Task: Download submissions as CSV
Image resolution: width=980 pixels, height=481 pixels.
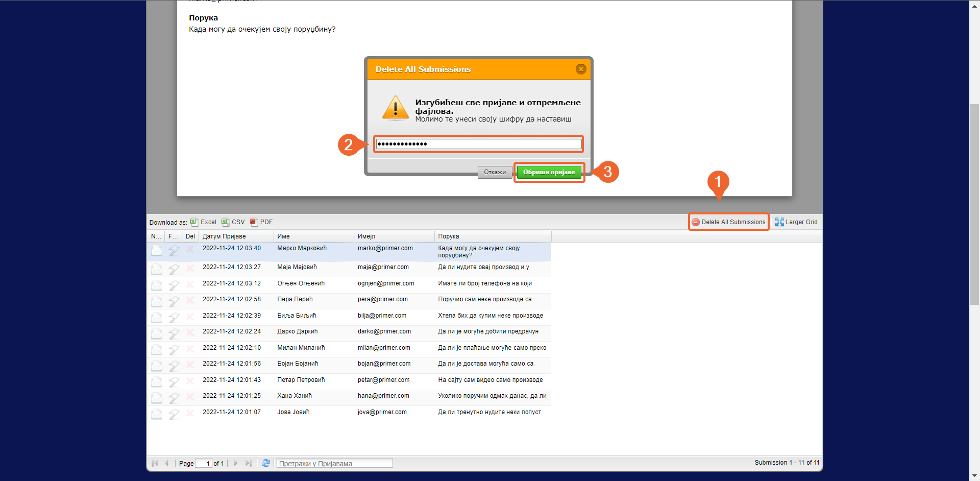Action: pyautogui.click(x=233, y=222)
